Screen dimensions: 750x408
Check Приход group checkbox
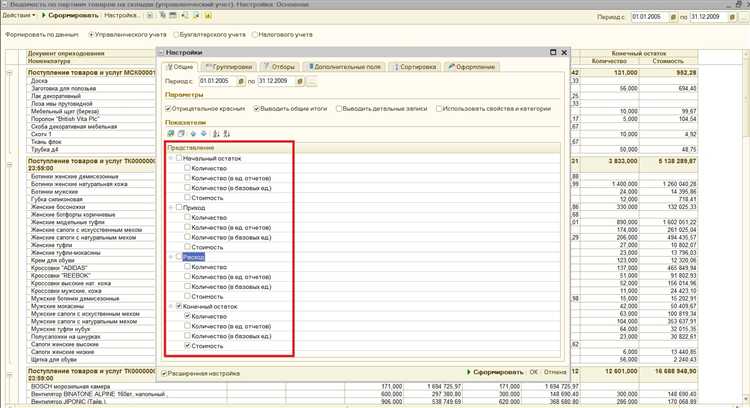point(179,207)
